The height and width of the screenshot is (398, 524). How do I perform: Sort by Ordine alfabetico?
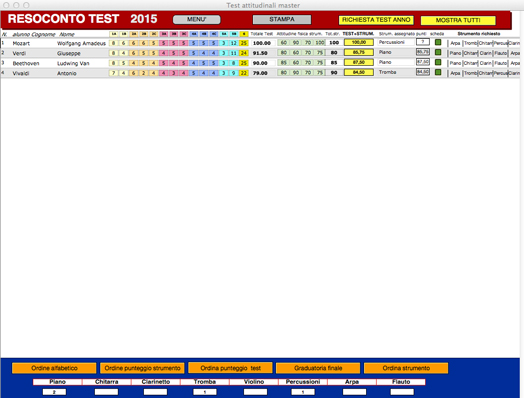point(54,368)
